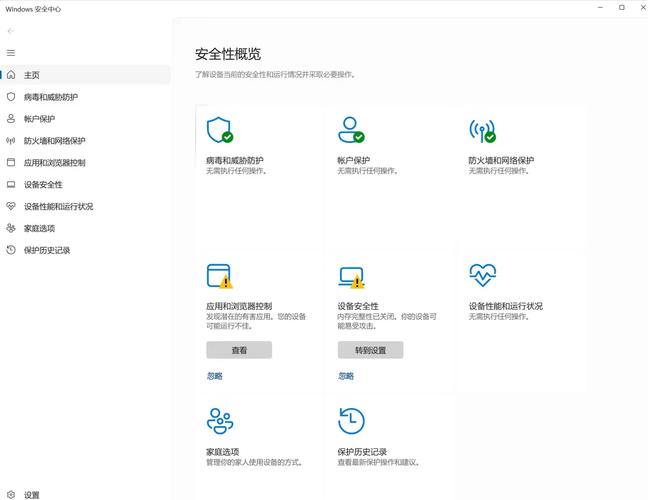Click the laptop icon beside 设备安全性 in sidebar

pos(11,184)
